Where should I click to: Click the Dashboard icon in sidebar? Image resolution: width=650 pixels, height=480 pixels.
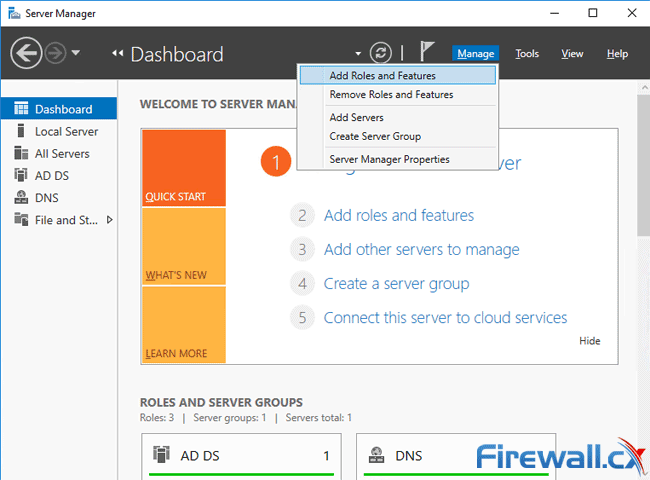[x=21, y=108]
